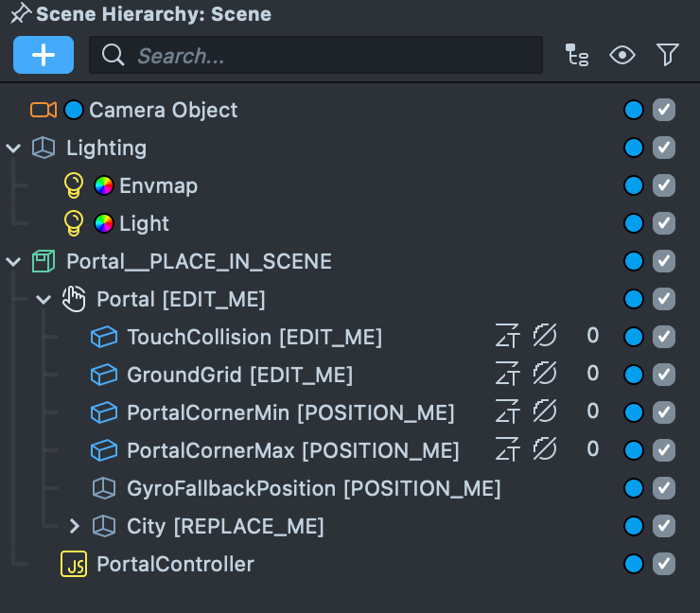Uncheck the Camera Object enable checkbox
700x613 pixels.
tap(664, 110)
